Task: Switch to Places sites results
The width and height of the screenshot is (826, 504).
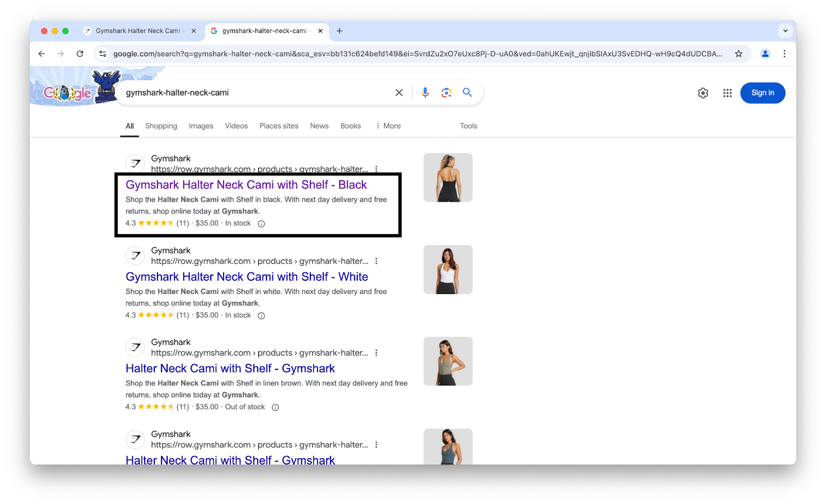Action: point(279,126)
